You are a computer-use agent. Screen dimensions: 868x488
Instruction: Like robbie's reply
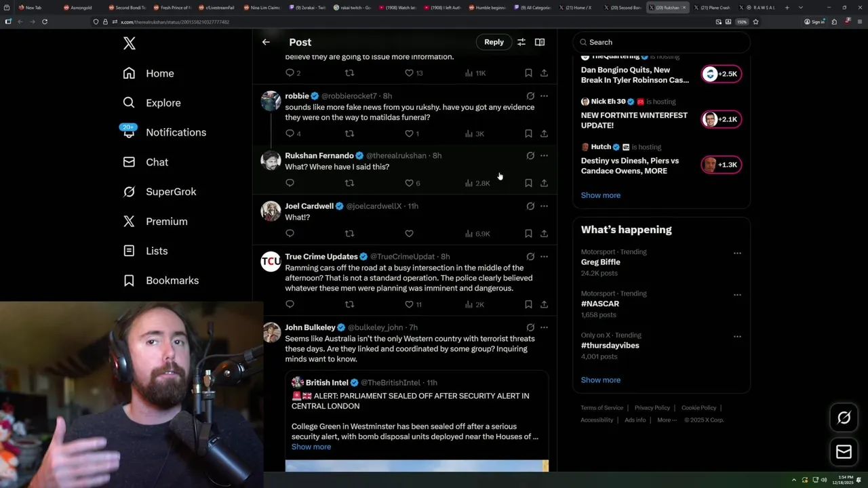coord(409,134)
